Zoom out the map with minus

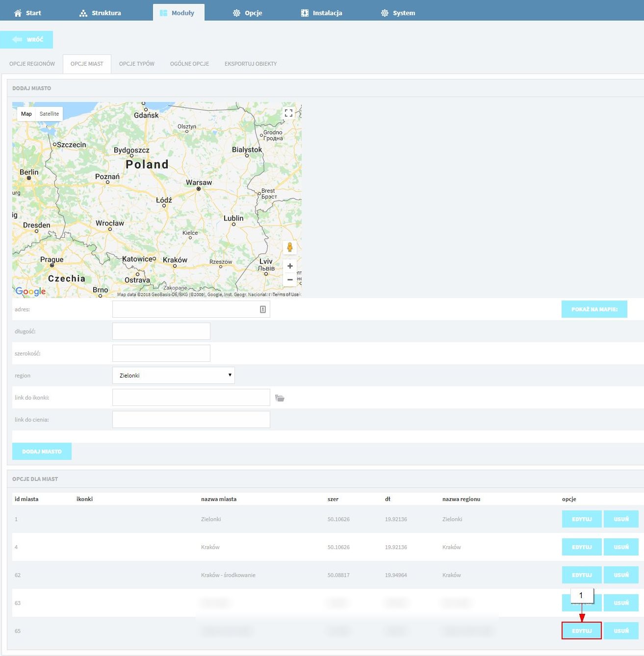click(x=290, y=279)
